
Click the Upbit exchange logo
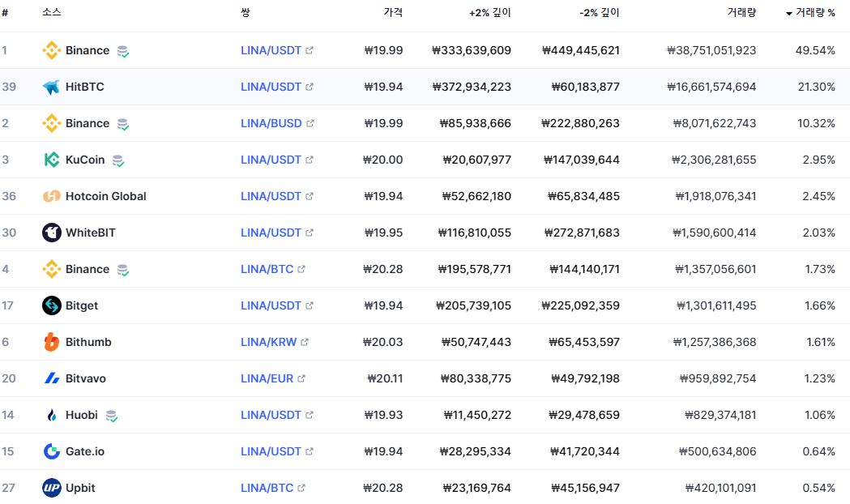(52, 488)
